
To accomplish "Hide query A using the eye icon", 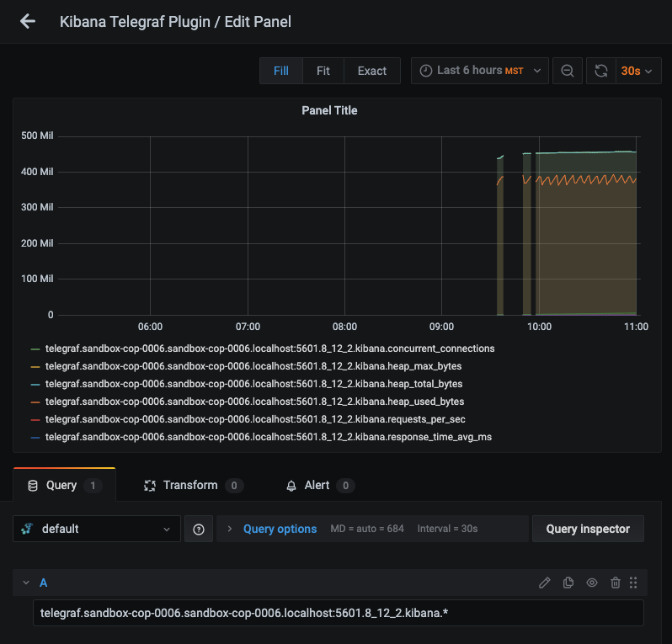I will pyautogui.click(x=592, y=583).
